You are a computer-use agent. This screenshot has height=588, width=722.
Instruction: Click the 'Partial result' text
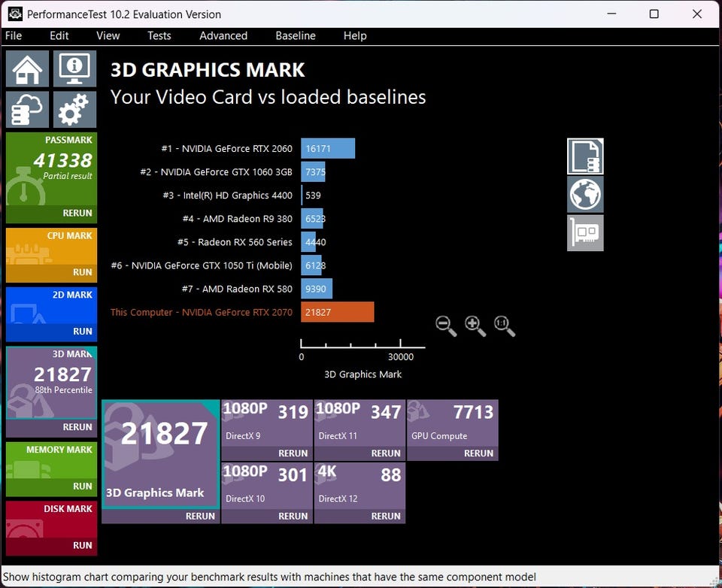(x=68, y=176)
